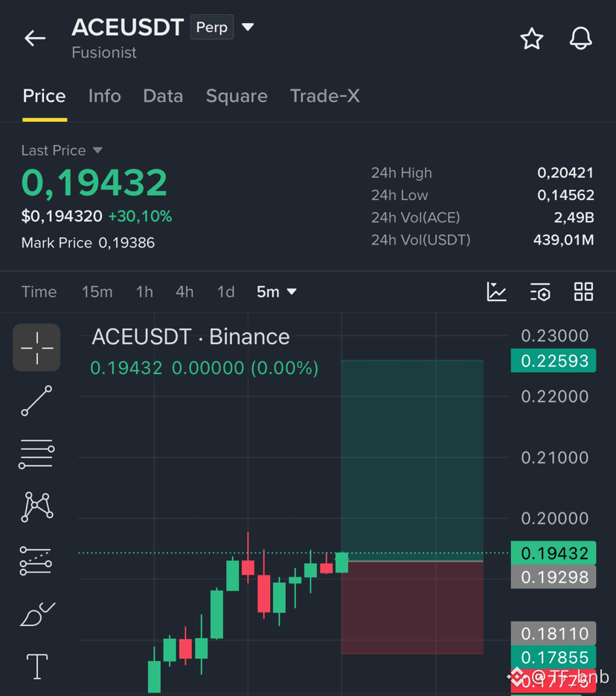616x696 pixels.
Task: Select the 4h interval
Action: click(185, 292)
